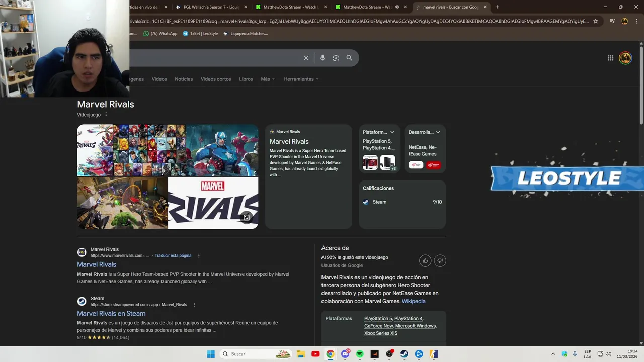Open the PlayStation 5 platform link
Screen dimensions: 644x362
tap(378, 319)
